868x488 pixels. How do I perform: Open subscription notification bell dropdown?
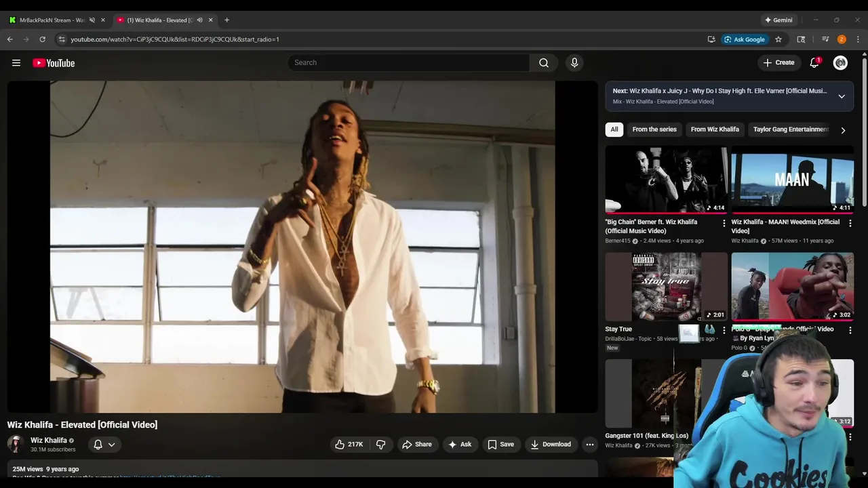(104, 445)
